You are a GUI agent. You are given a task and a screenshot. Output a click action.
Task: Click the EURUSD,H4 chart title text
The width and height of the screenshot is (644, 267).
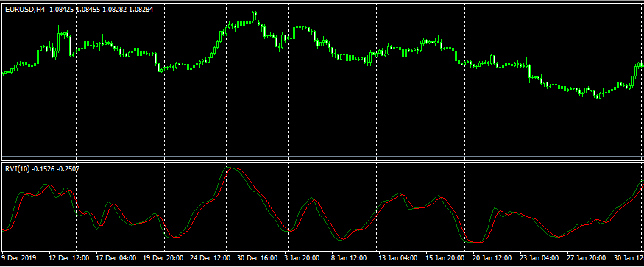(26, 9)
